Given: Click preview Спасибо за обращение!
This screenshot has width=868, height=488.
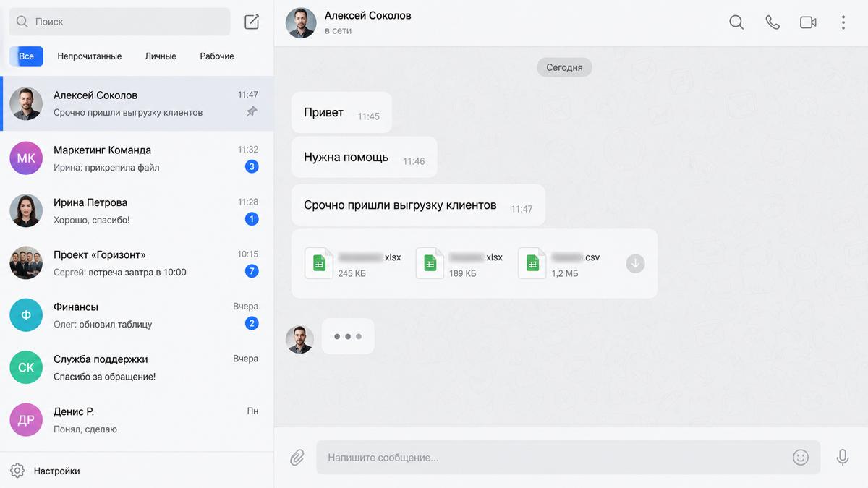Looking at the screenshot, I should (105, 377).
